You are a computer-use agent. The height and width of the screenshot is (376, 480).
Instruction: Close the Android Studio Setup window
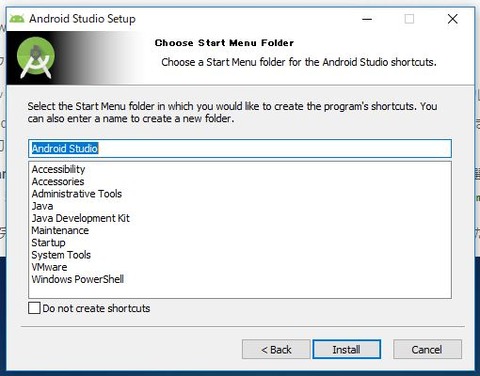pos(452,19)
